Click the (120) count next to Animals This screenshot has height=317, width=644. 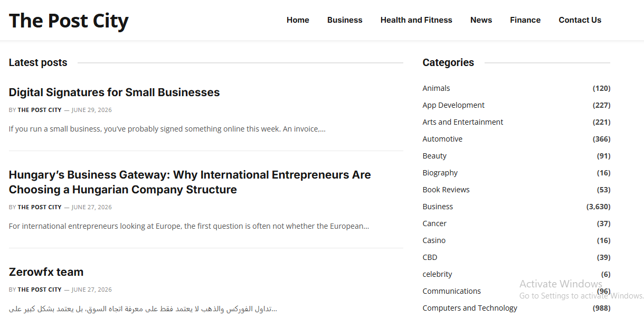[601, 88]
